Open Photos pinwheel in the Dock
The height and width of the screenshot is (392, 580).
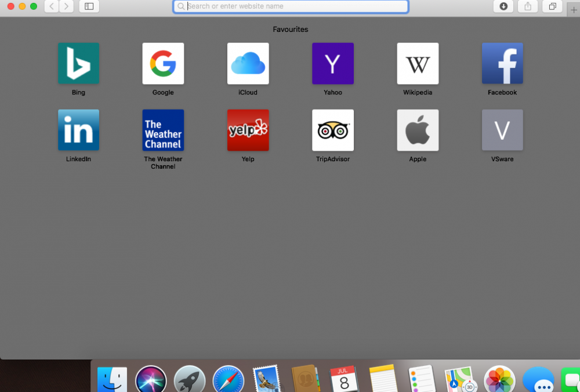(500, 379)
